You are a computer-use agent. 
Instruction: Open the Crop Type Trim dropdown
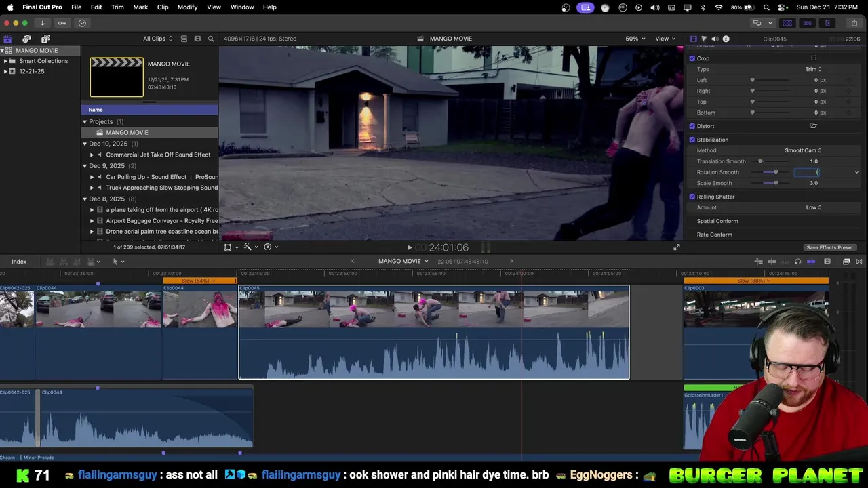tap(813, 69)
